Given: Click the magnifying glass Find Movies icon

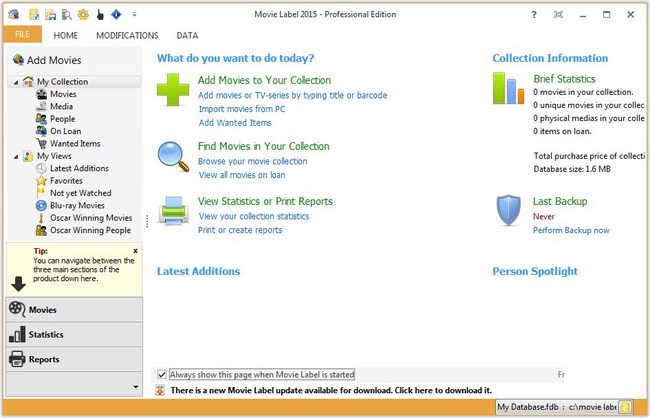Looking at the screenshot, I should point(173,156).
